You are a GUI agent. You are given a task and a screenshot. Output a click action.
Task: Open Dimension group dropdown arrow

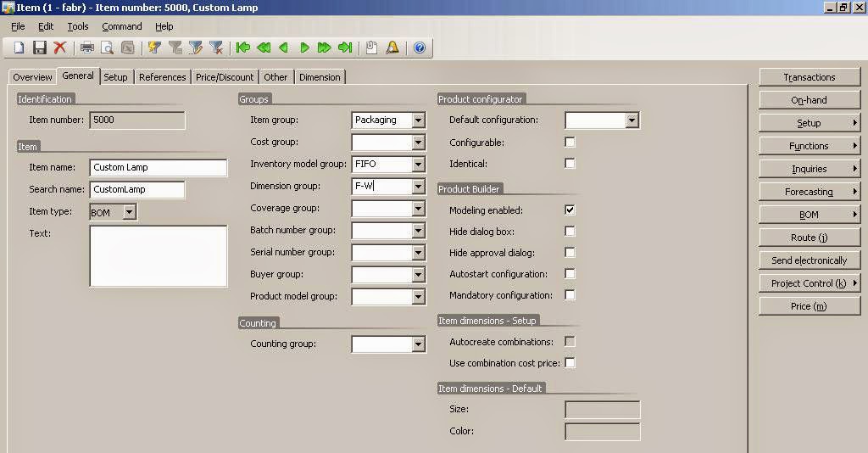tap(419, 187)
